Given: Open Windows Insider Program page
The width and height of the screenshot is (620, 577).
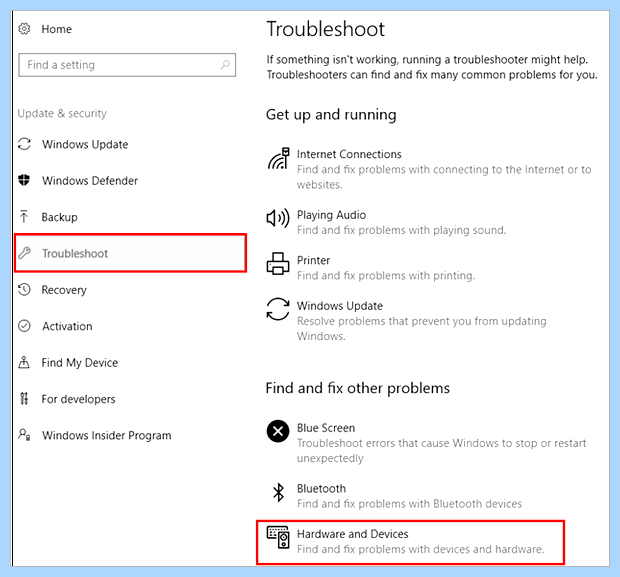Looking at the screenshot, I should point(107,435).
